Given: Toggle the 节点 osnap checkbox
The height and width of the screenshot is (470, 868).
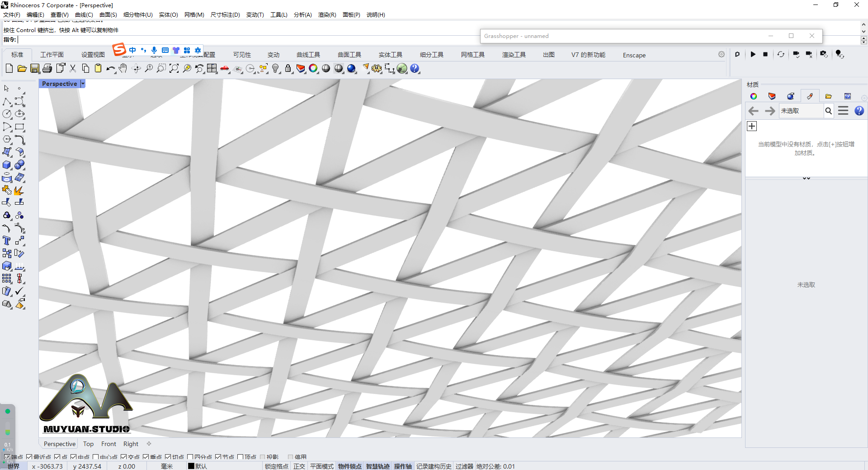Looking at the screenshot, I should 218,457.
